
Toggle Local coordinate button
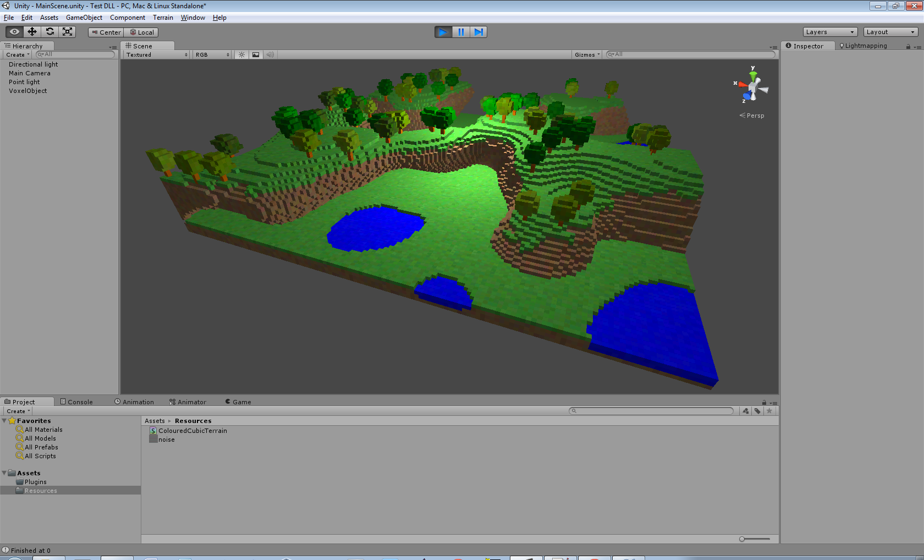[141, 32]
